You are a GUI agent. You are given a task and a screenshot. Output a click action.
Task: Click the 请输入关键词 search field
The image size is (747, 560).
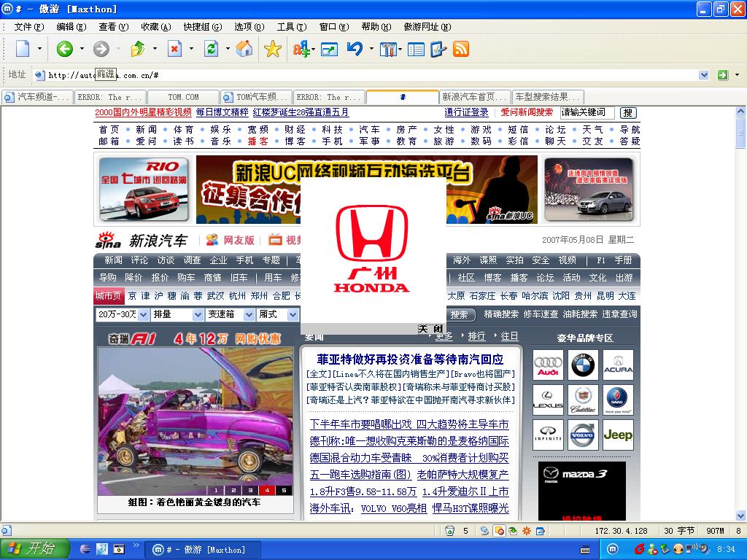tap(587, 112)
